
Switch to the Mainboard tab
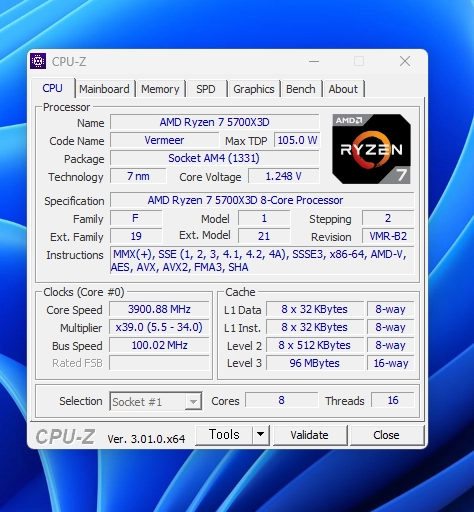(x=104, y=89)
